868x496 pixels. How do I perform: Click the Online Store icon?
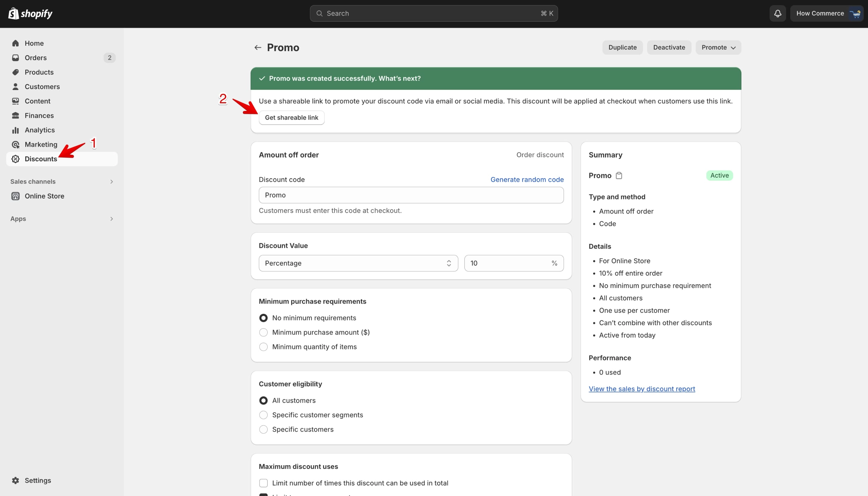(x=15, y=196)
